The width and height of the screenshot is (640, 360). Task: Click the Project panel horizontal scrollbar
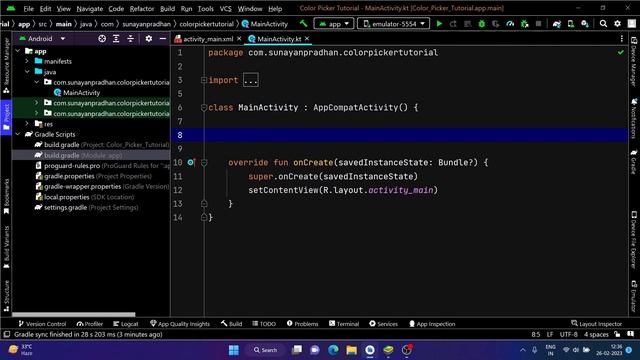(73, 314)
